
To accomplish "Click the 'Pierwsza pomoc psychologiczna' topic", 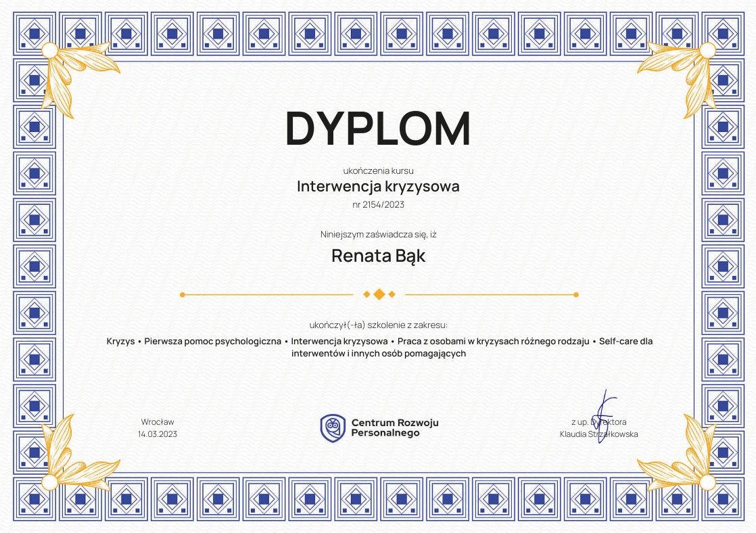I will pos(212,341).
